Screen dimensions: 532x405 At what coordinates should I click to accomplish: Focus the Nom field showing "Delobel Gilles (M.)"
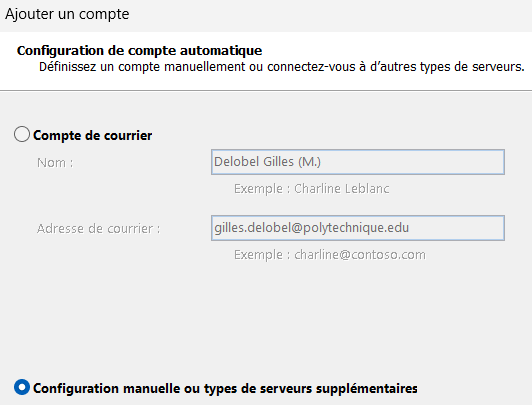click(358, 162)
